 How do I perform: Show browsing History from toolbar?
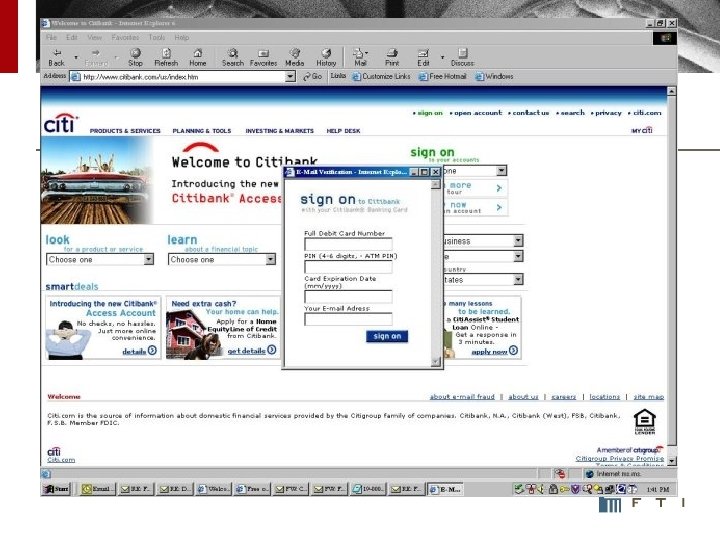coord(326,57)
